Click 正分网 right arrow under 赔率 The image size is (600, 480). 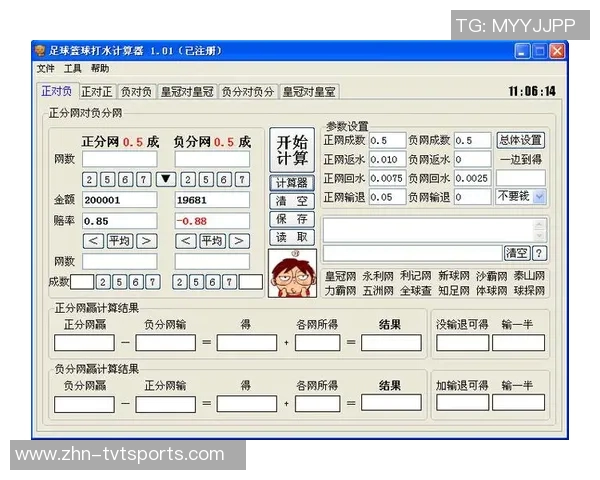[x=147, y=241]
